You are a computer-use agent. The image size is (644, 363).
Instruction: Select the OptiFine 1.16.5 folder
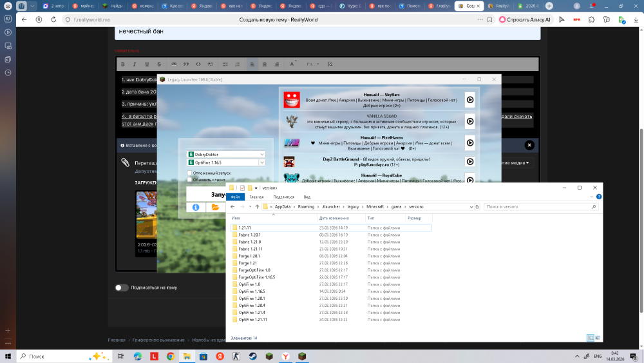(251, 291)
